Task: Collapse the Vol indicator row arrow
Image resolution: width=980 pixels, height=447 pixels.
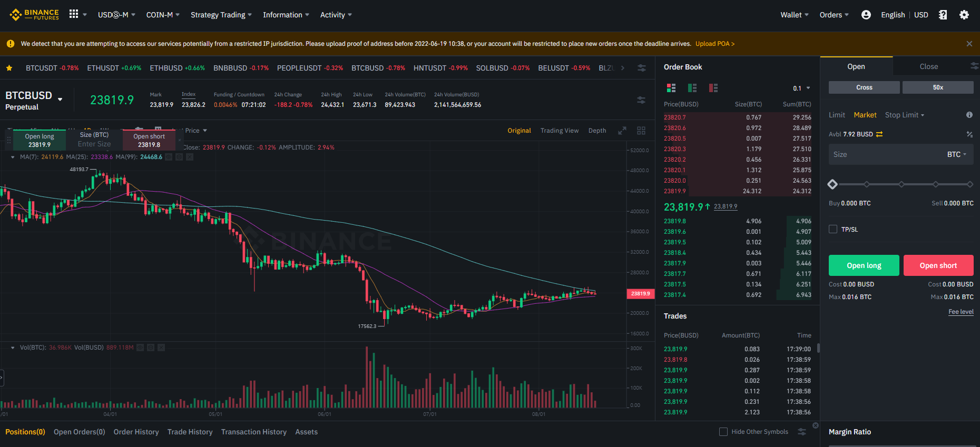Action: 13,347
